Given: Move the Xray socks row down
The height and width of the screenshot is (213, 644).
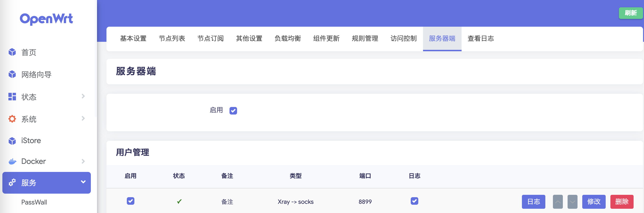Looking at the screenshot, I should pyautogui.click(x=572, y=201).
